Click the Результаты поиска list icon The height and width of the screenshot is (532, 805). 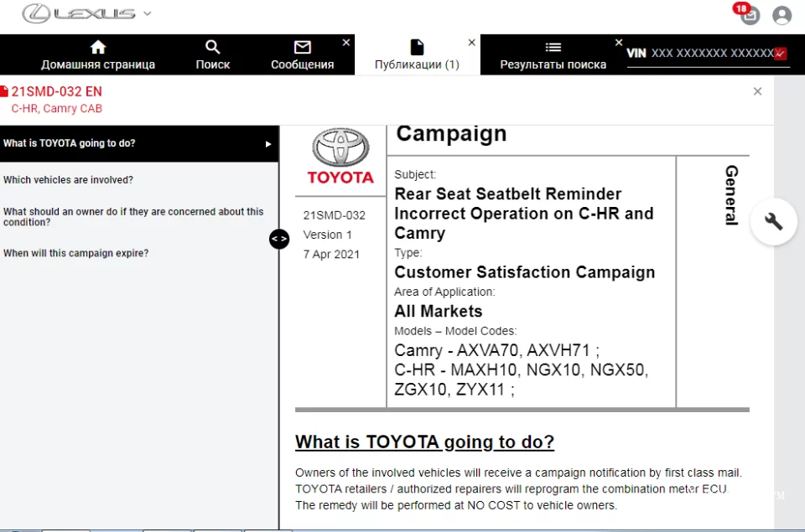pos(553,47)
